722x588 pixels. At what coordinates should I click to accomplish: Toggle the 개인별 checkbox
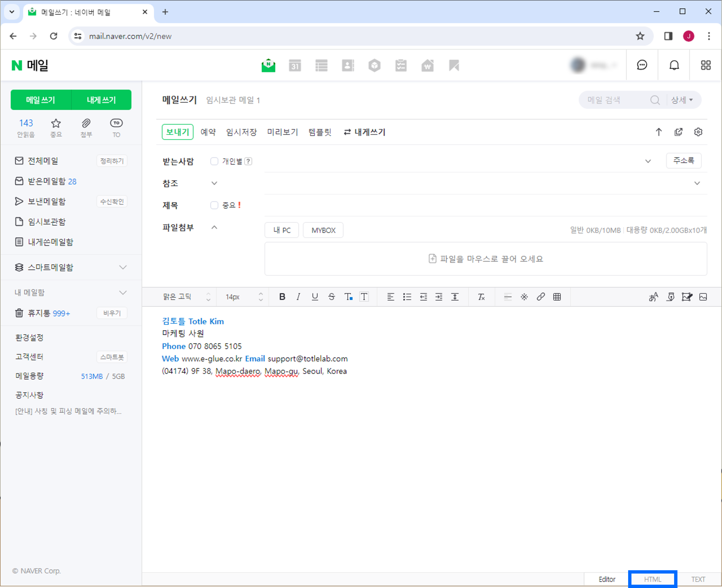point(214,161)
